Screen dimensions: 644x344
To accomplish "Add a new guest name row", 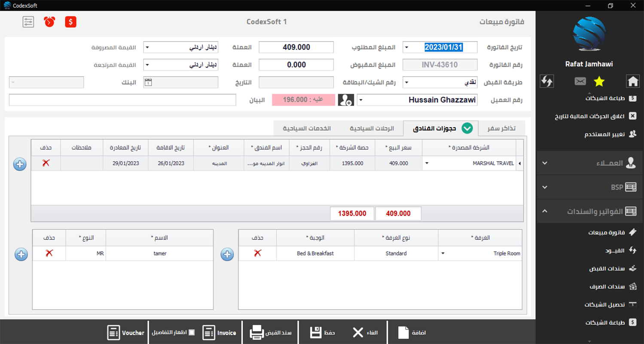I will click(x=21, y=254).
